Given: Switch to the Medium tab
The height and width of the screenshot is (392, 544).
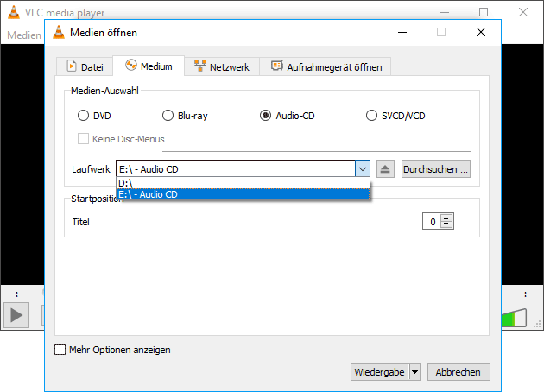Looking at the screenshot, I should coord(149,66).
